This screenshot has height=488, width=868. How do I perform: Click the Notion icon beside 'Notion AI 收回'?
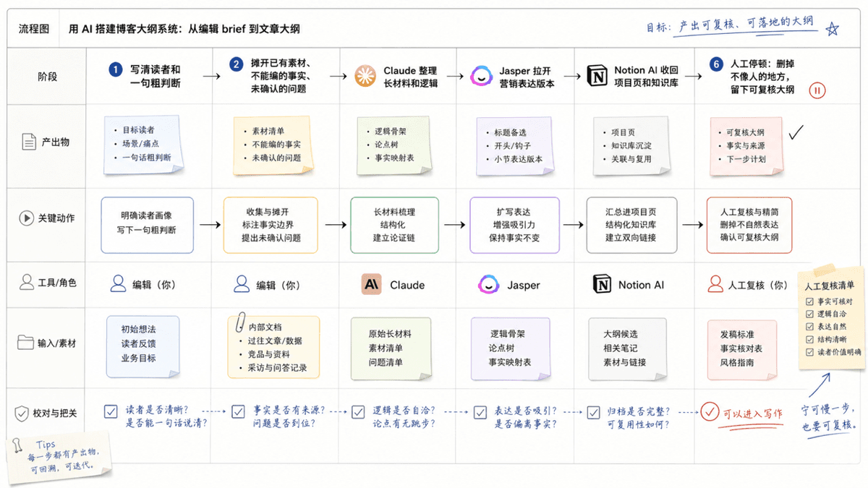tap(597, 76)
